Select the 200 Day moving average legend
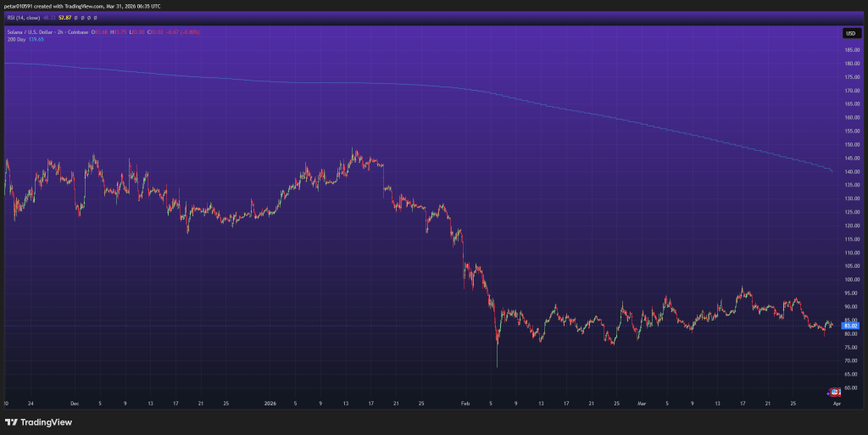The height and width of the screenshot is (435, 868). [x=16, y=39]
